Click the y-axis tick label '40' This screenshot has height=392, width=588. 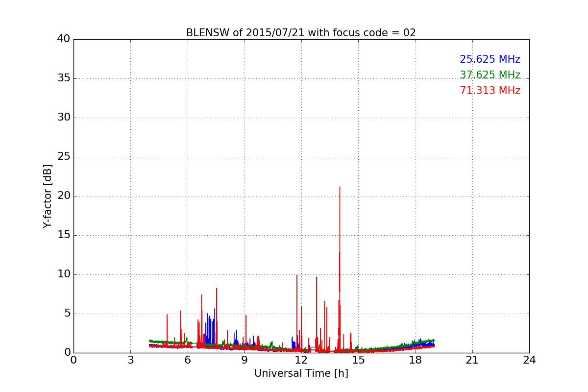coord(64,39)
